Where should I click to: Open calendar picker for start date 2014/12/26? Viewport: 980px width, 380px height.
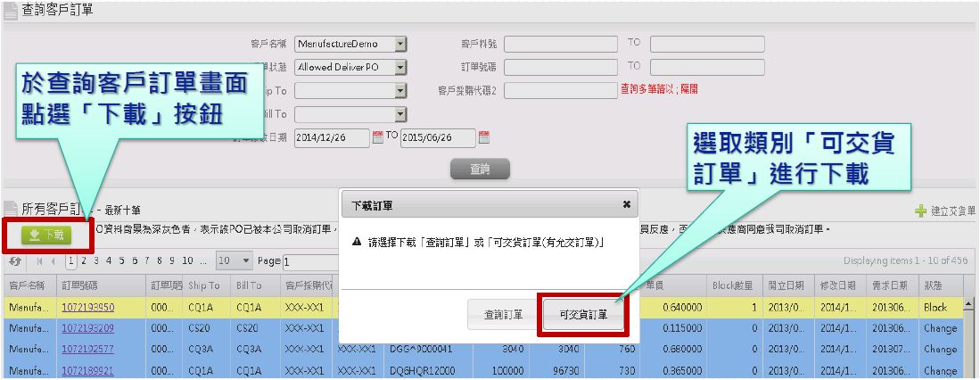coord(377,137)
